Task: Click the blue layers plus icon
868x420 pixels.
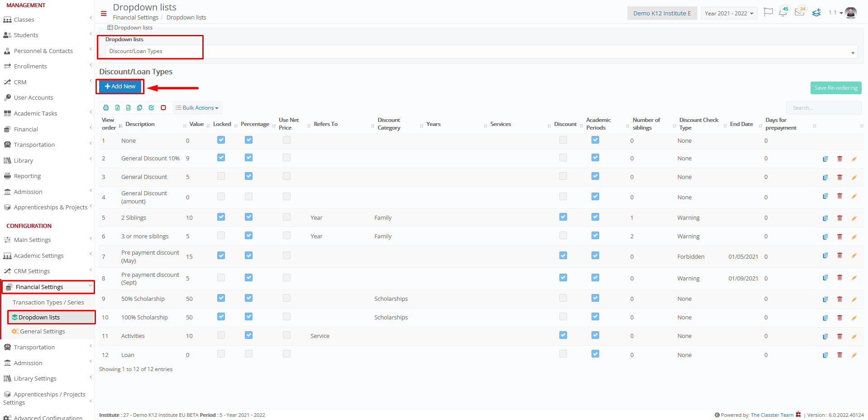Action: pyautogui.click(x=816, y=13)
